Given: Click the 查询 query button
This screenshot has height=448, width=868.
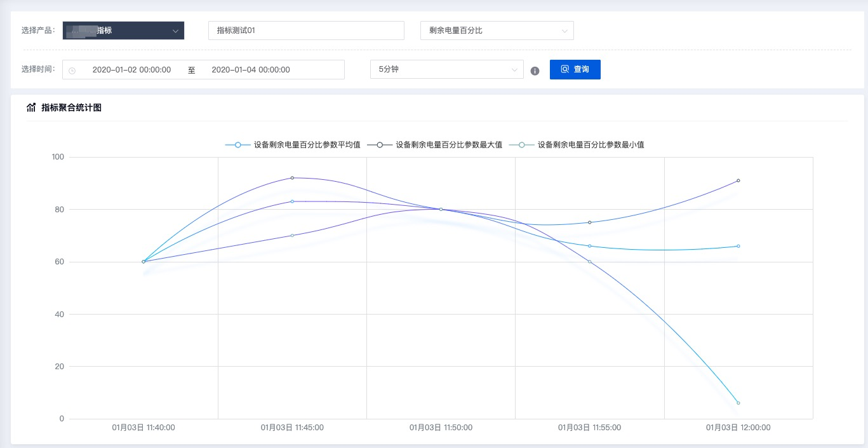Looking at the screenshot, I should pyautogui.click(x=575, y=69).
